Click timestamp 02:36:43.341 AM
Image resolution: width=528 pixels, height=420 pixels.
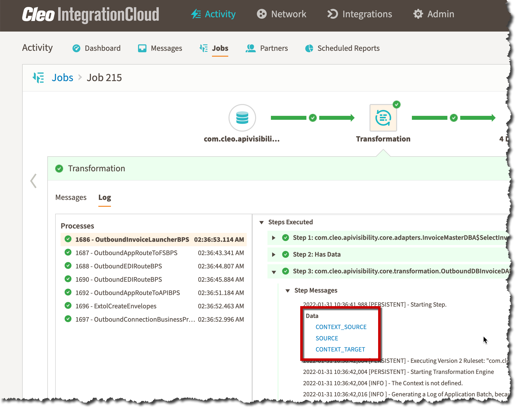click(x=221, y=253)
